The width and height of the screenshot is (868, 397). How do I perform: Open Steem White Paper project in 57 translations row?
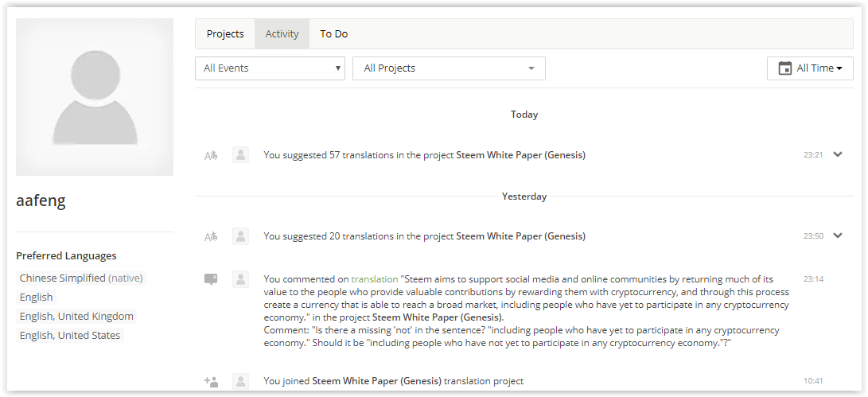520,155
